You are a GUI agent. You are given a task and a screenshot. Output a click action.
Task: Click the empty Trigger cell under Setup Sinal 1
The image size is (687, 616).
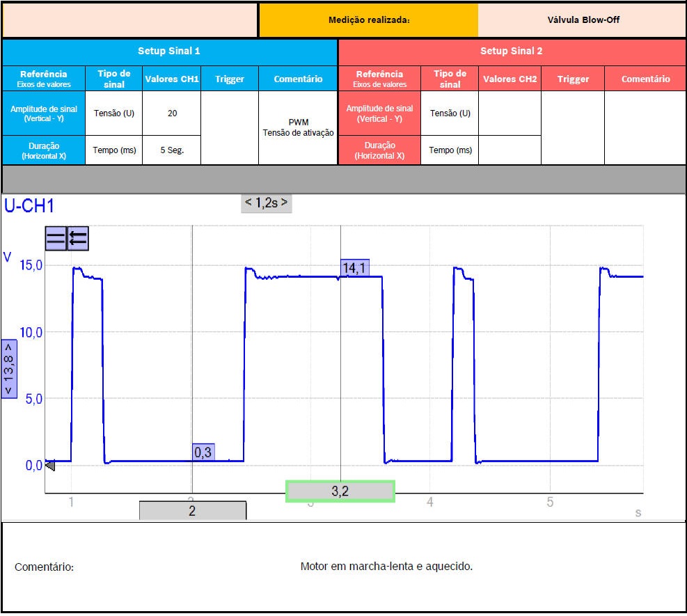pyautogui.click(x=229, y=128)
